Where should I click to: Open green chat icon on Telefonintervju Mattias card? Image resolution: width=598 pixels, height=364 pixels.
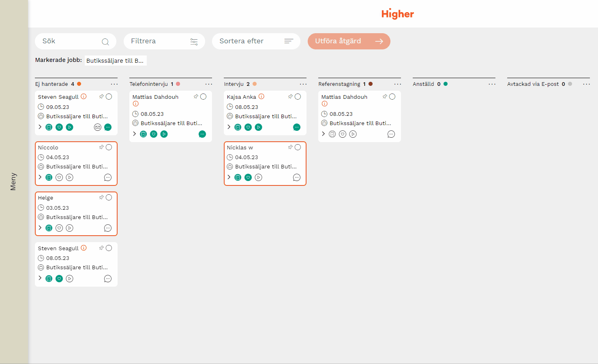(x=202, y=134)
